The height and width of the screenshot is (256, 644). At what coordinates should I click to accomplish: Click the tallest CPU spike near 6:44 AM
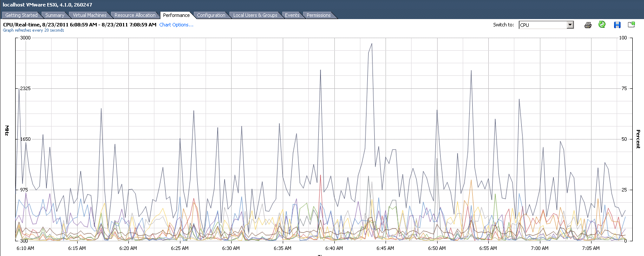[372, 43]
